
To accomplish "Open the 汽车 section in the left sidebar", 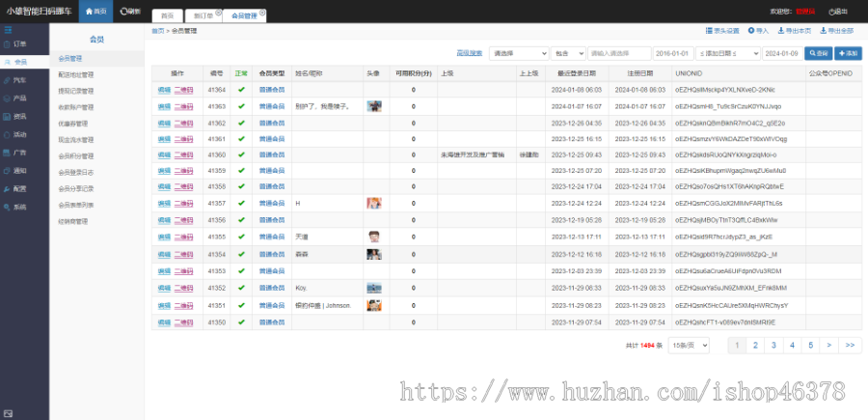I will point(14,80).
